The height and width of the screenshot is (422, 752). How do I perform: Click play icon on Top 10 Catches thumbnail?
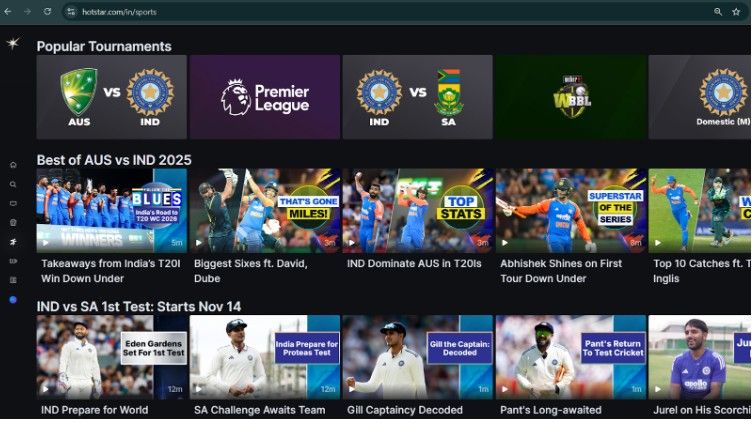(658, 243)
